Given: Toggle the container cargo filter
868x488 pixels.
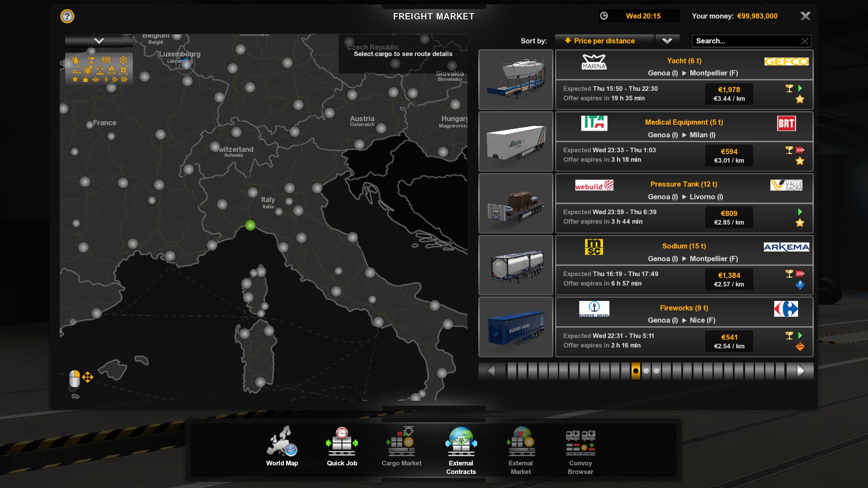Looking at the screenshot, I should coord(106,60).
